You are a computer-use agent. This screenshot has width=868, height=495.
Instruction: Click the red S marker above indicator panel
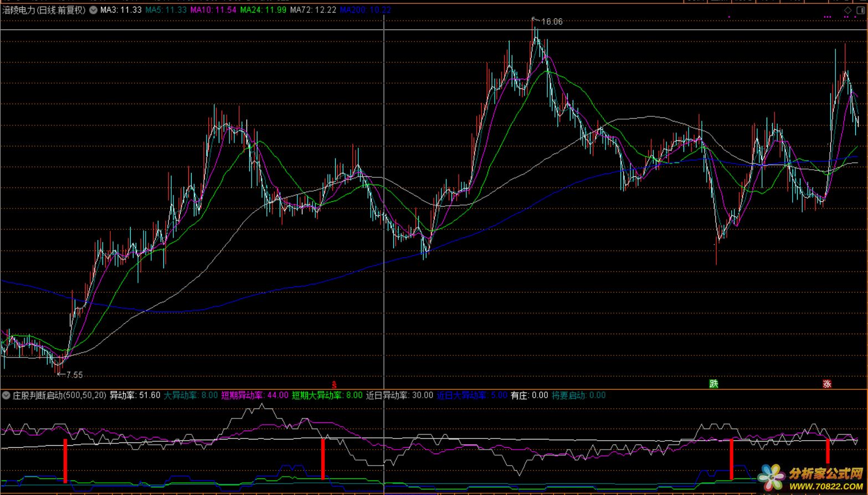334,384
